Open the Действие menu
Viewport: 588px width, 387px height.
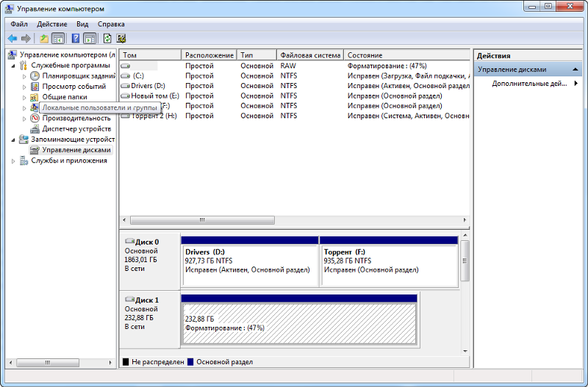51,24
